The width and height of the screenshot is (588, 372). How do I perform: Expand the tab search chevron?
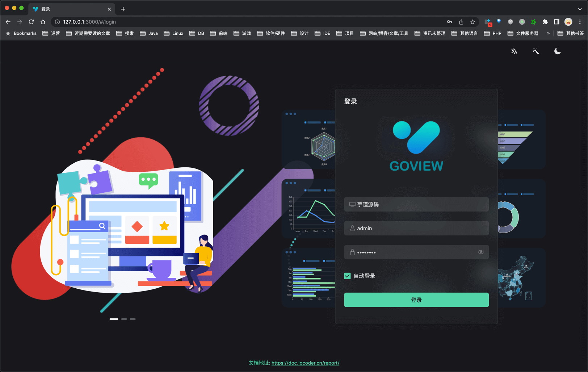coord(580,9)
